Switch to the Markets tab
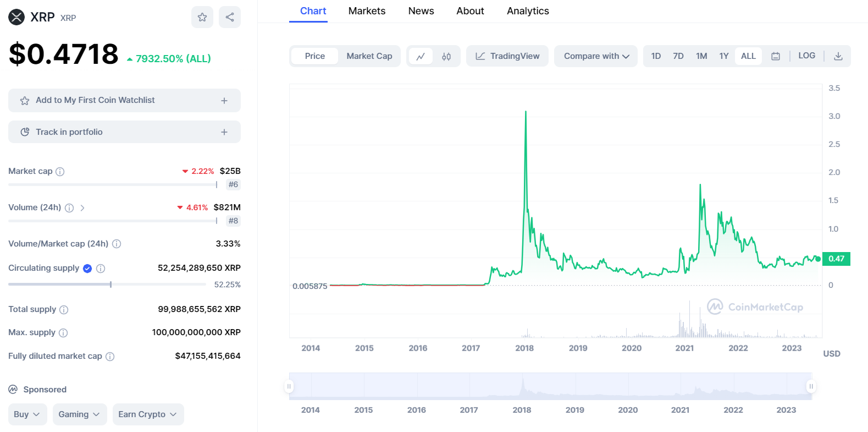This screenshot has height=432, width=868. coord(367,11)
